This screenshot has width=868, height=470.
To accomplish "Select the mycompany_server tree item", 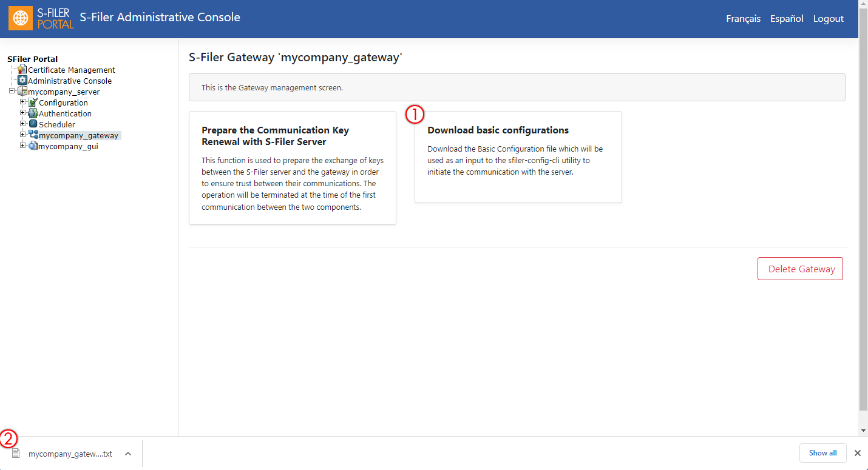I will coord(64,92).
